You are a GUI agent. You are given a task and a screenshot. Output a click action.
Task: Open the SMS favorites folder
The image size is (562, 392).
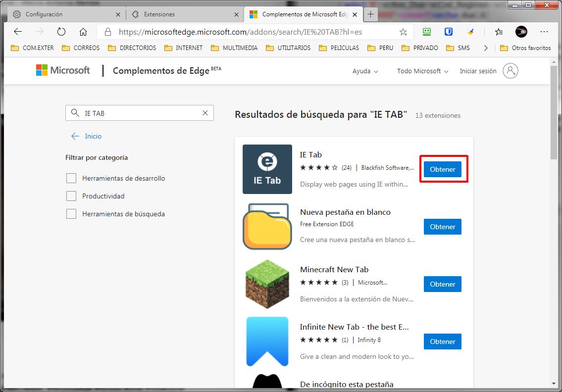[458, 48]
